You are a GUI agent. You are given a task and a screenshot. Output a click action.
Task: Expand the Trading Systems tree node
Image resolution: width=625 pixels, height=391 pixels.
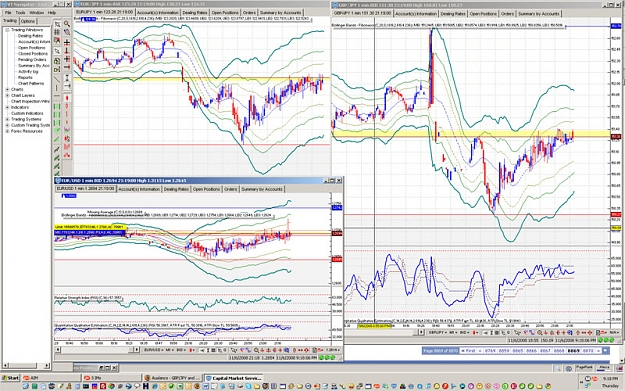point(7,119)
